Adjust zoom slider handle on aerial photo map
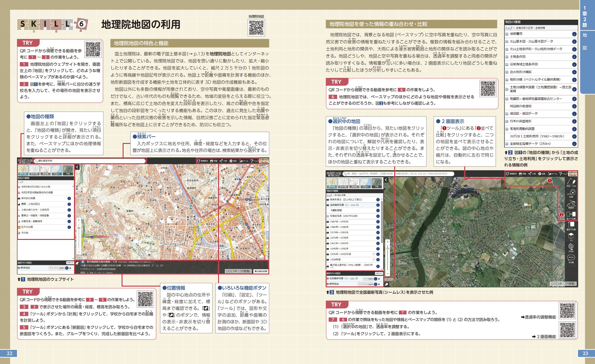Viewport: 595px width, 364px height. (x=387, y=249)
